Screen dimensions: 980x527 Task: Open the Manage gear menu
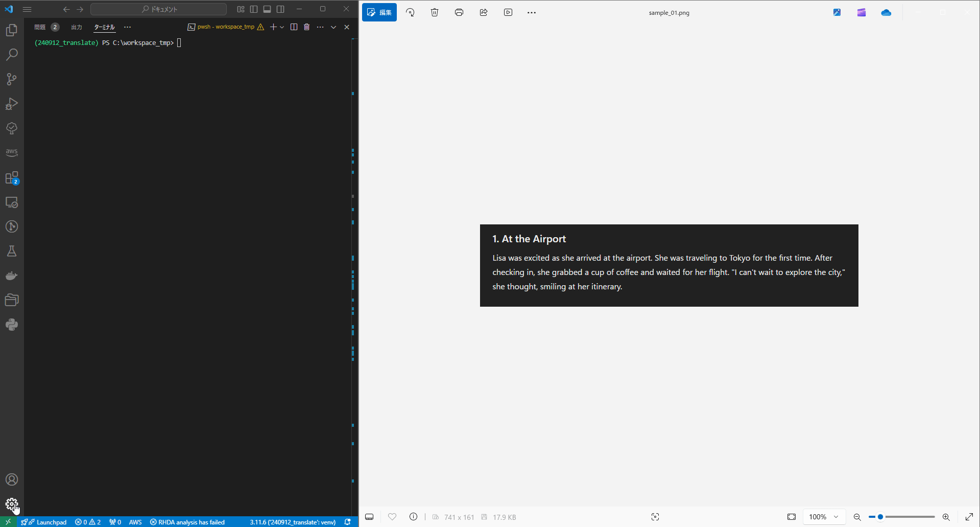tap(12, 505)
